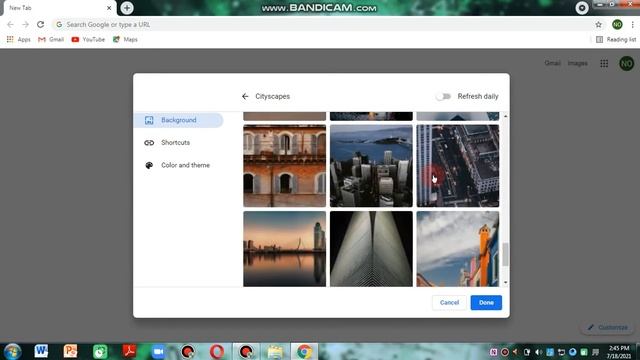
Task: Click the Gmail link on new tab page
Action: point(552,63)
